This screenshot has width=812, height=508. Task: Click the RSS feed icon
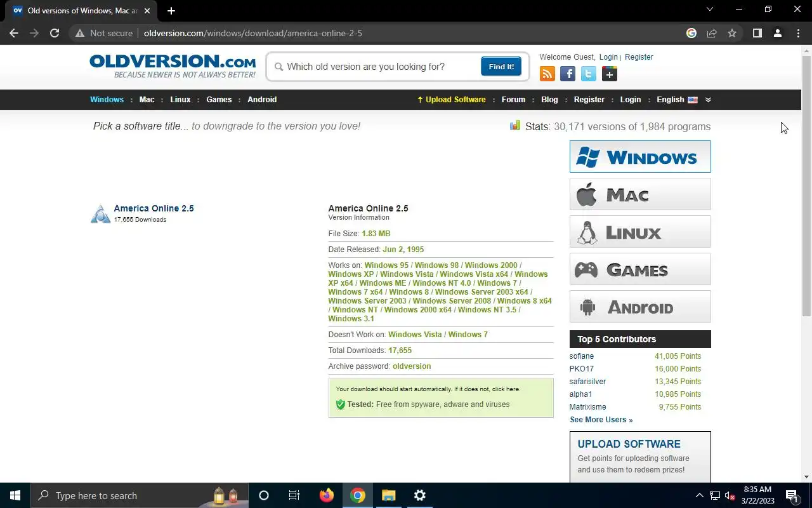tap(547, 74)
